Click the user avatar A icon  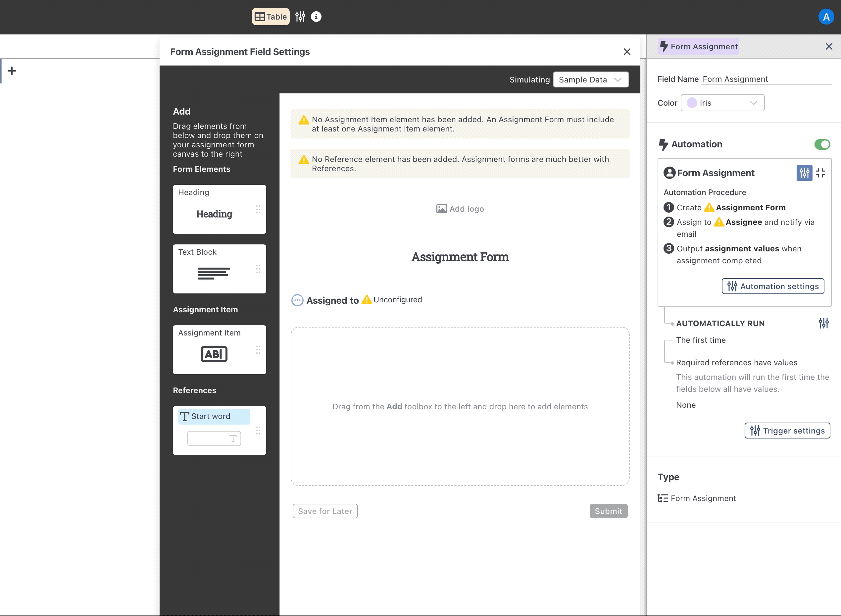click(x=826, y=17)
